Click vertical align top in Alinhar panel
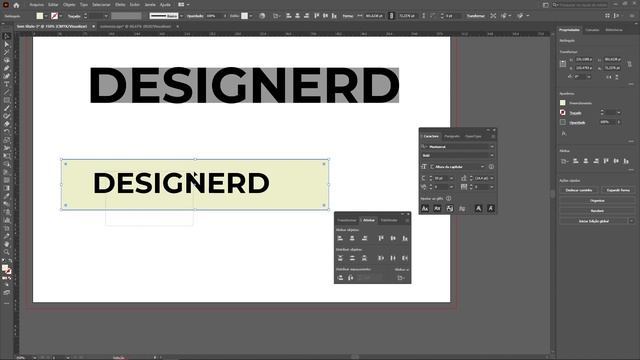 381,238
